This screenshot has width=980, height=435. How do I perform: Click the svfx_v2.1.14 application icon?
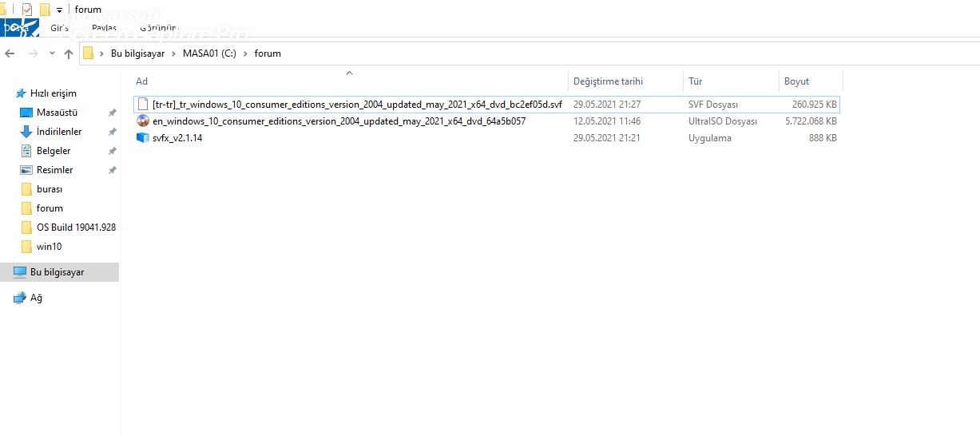click(143, 138)
